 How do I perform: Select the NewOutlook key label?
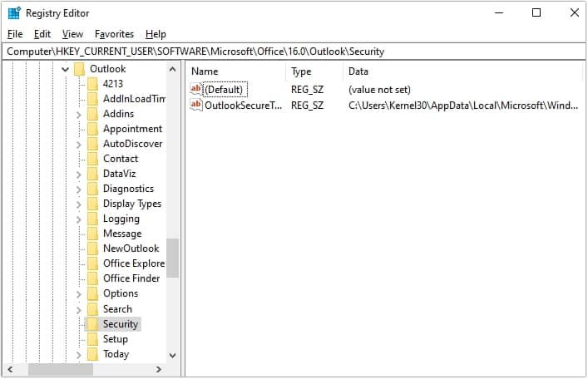[131, 249]
